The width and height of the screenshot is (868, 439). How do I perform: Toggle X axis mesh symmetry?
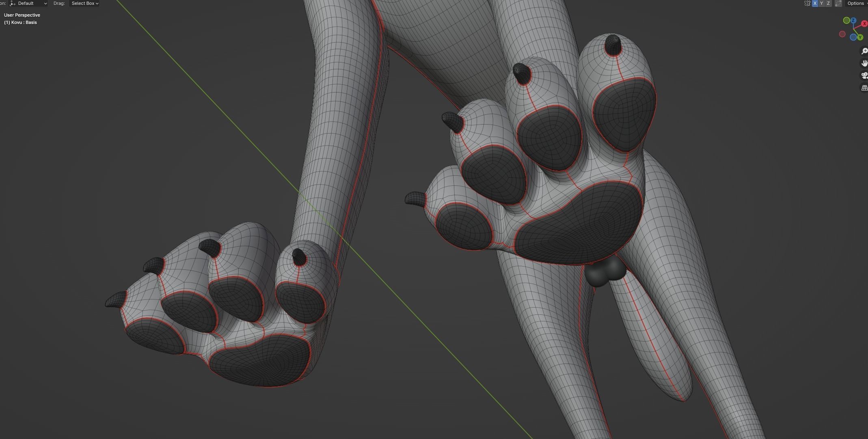pyautogui.click(x=815, y=3)
